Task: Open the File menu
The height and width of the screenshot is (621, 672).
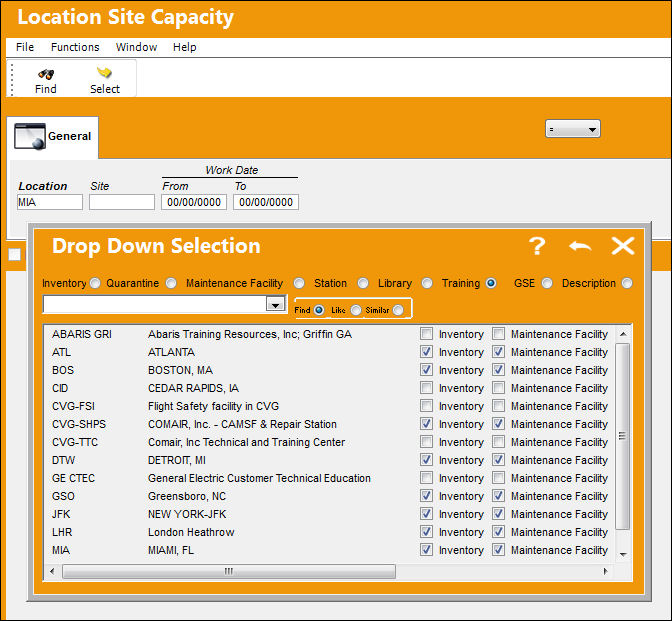Action: pos(25,47)
